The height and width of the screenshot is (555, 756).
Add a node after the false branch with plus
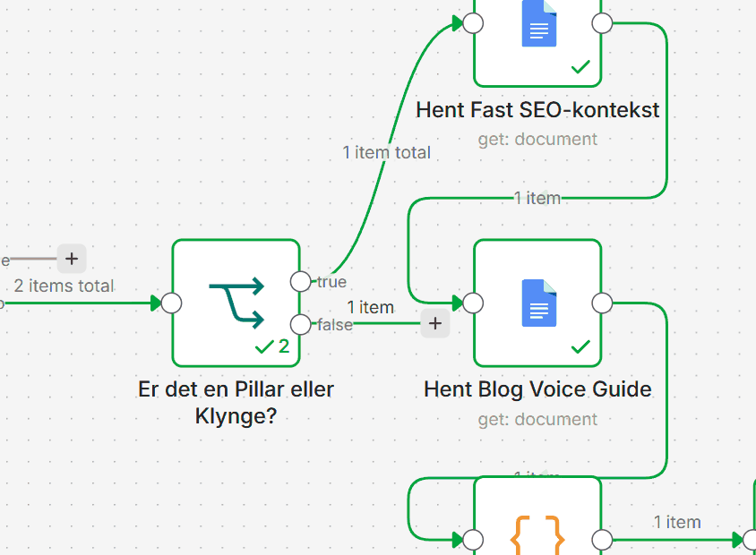tap(435, 323)
